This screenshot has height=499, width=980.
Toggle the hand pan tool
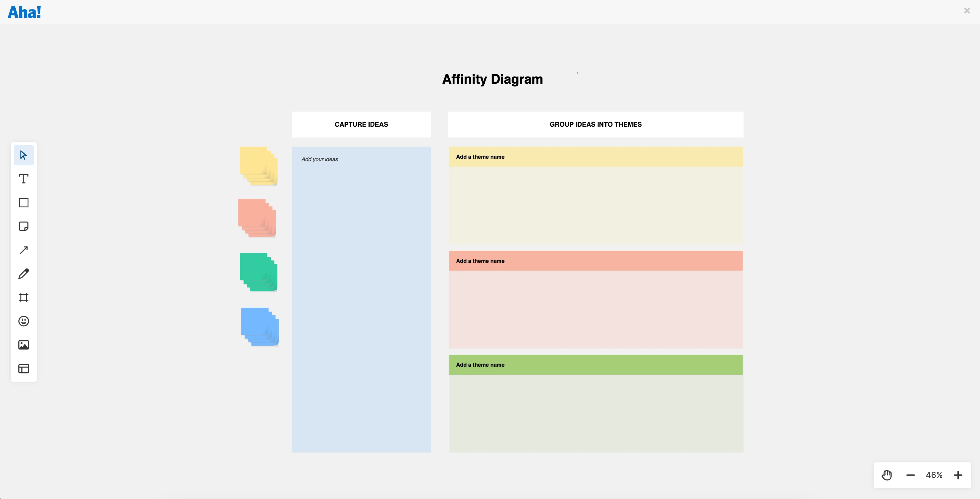tap(887, 475)
